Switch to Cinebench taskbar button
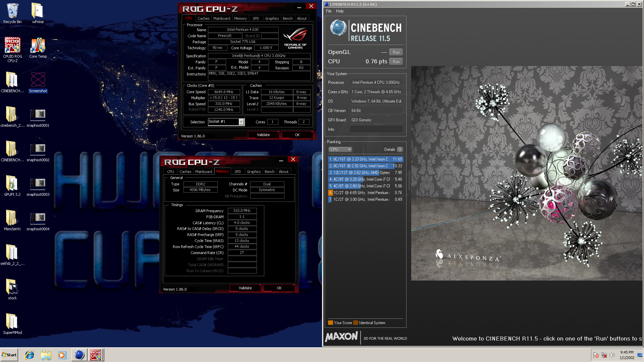The image size is (644, 362). 79,355
